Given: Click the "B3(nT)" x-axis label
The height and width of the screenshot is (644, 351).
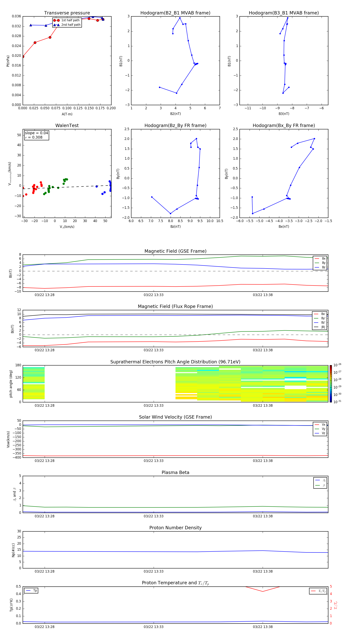Looking at the screenshot, I should point(284,114).
